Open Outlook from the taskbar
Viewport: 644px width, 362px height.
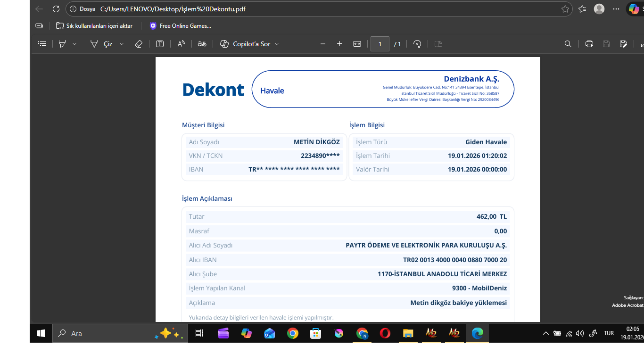(x=270, y=333)
